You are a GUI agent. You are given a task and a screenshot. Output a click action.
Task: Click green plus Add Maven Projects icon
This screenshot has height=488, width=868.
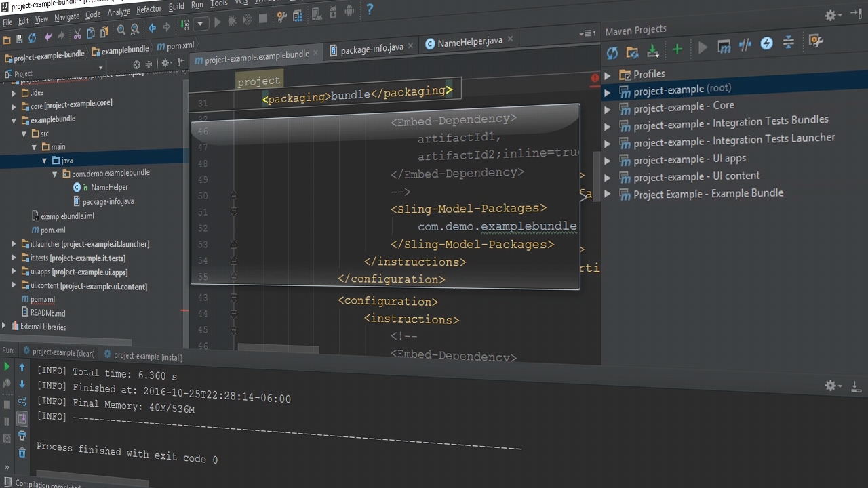[x=677, y=49]
